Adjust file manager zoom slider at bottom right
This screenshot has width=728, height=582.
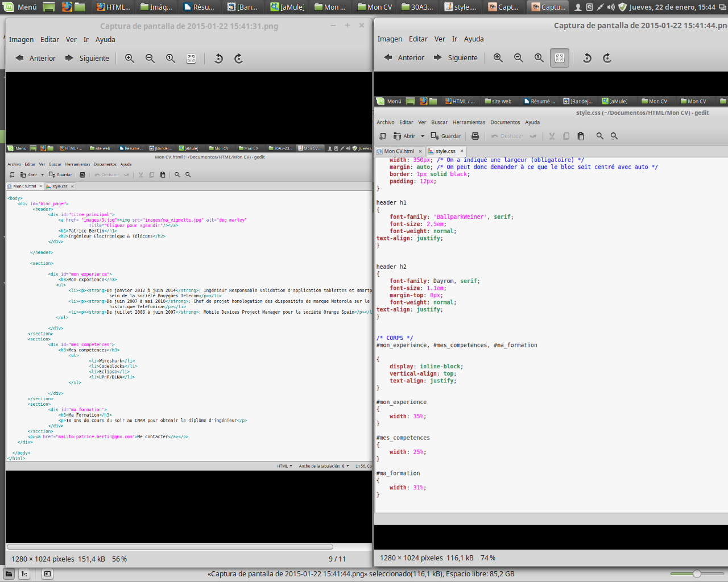(696, 574)
